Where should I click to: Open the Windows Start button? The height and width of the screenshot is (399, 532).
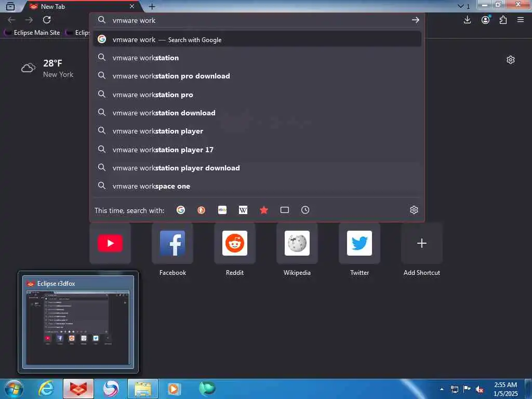click(x=14, y=389)
